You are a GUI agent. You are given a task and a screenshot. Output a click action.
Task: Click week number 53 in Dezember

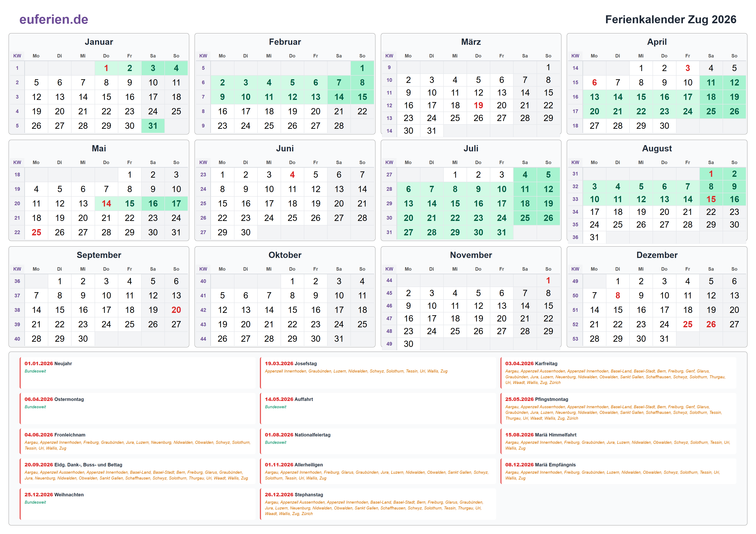pyautogui.click(x=575, y=339)
